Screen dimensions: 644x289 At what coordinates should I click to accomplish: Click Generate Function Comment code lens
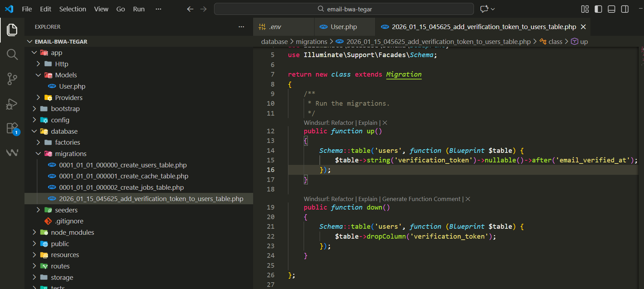point(421,199)
